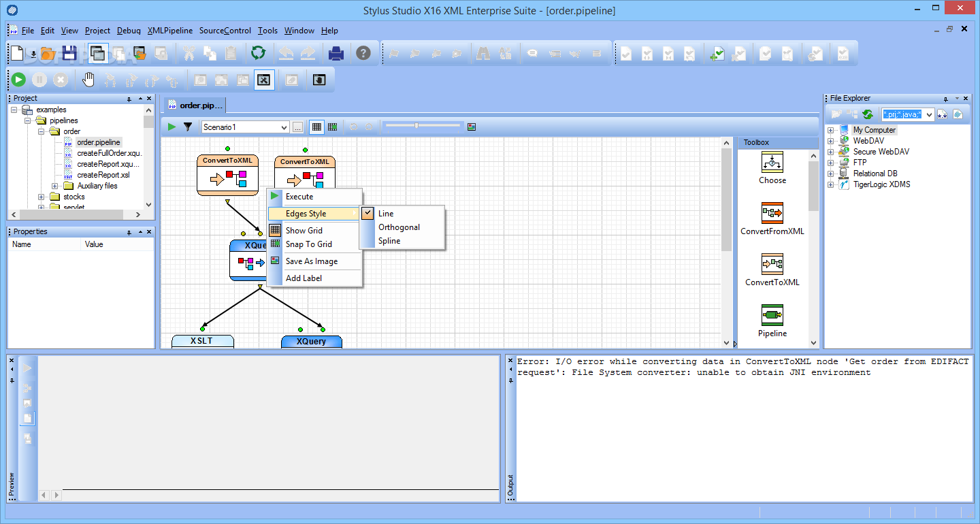Switch to the order.pip... document tab
The height and width of the screenshot is (524, 980).
pyautogui.click(x=195, y=105)
